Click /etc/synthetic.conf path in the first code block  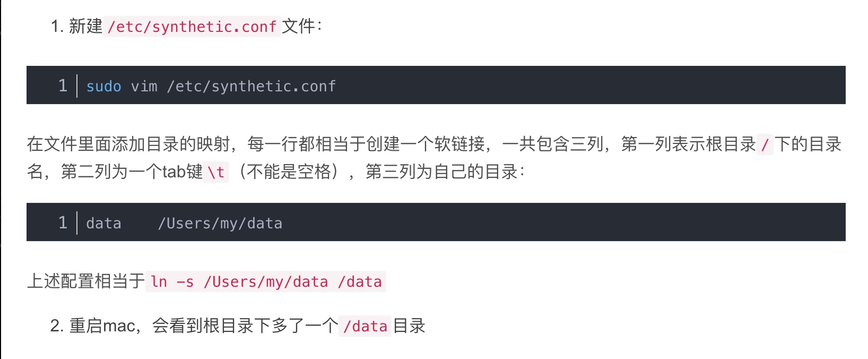tap(251, 86)
